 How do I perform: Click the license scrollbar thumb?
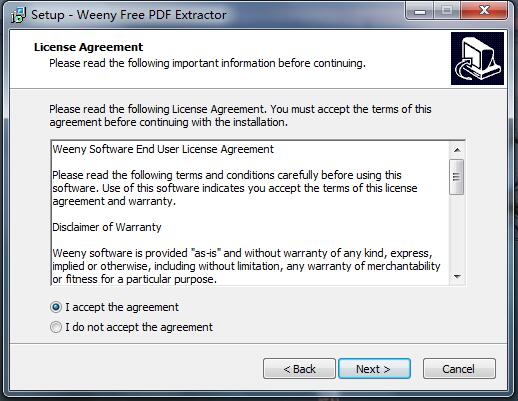(457, 177)
